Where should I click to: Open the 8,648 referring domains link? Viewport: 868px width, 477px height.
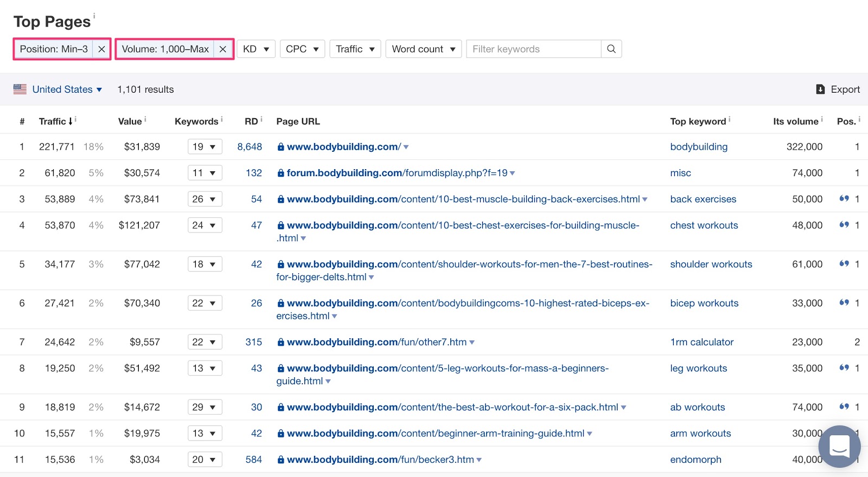tap(250, 147)
